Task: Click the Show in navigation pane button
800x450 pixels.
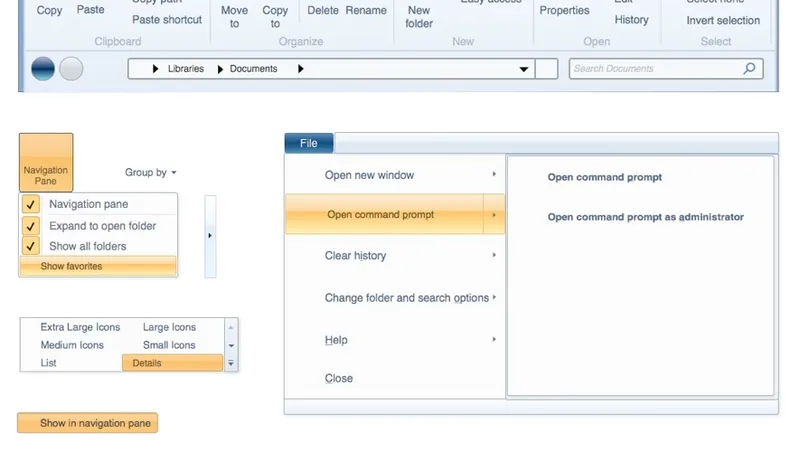Action: (88, 423)
